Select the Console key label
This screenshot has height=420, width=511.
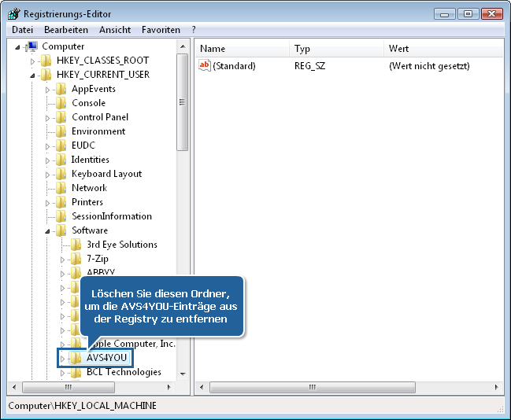89,103
